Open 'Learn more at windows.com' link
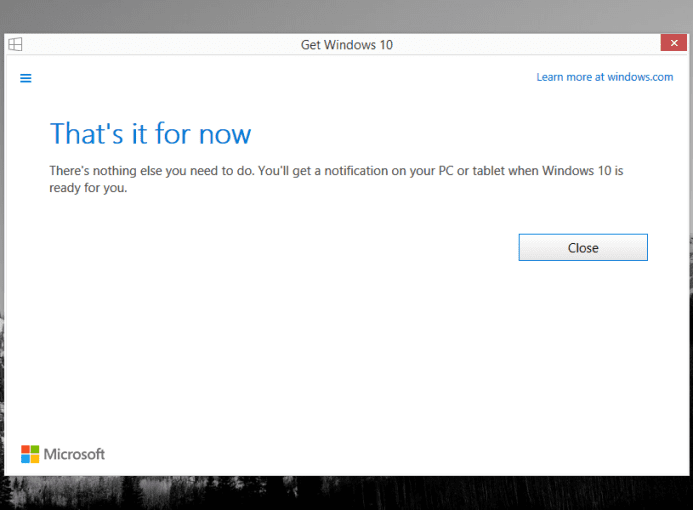Viewport: 693px width, 510px height. 605,77
